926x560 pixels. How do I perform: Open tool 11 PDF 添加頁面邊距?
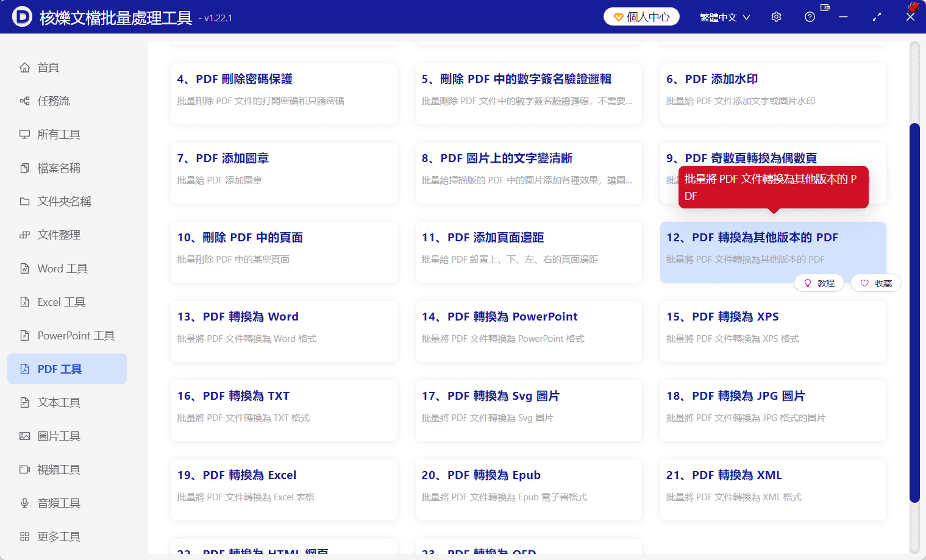(529, 252)
